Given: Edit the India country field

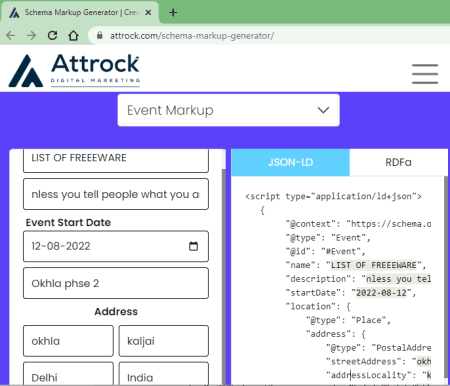Looking at the screenshot, I should tap(164, 374).
